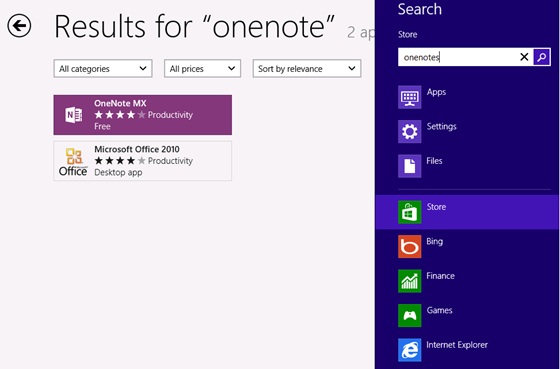Image resolution: width=560 pixels, height=369 pixels.
Task: Choose the Files label in search list
Action: point(434,161)
